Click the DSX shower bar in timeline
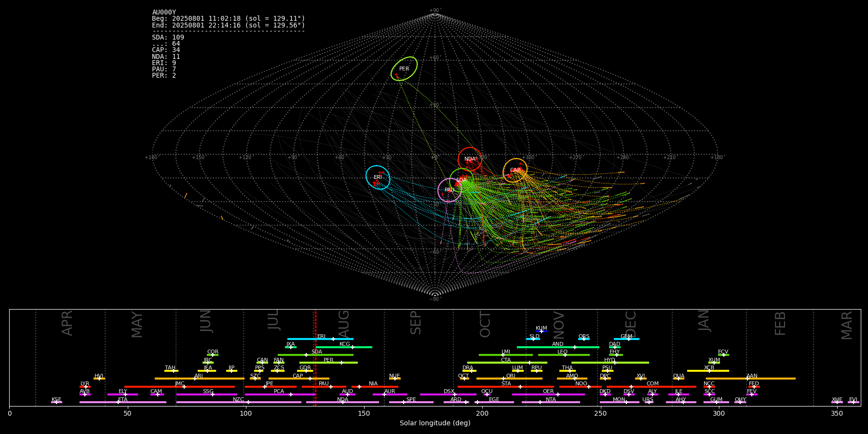This screenshot has height=434, width=868. tap(448, 394)
